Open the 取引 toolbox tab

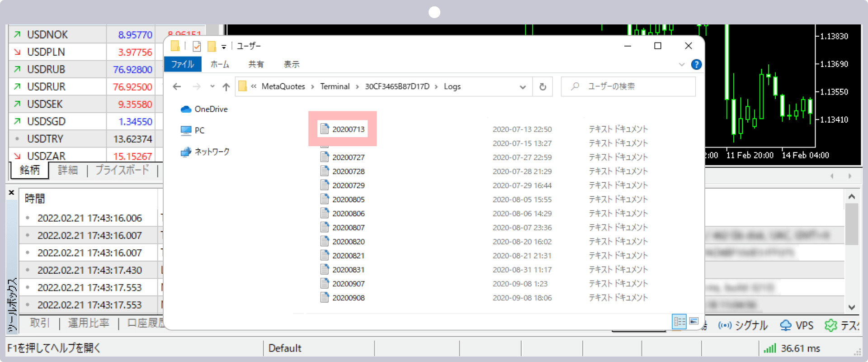click(x=40, y=323)
